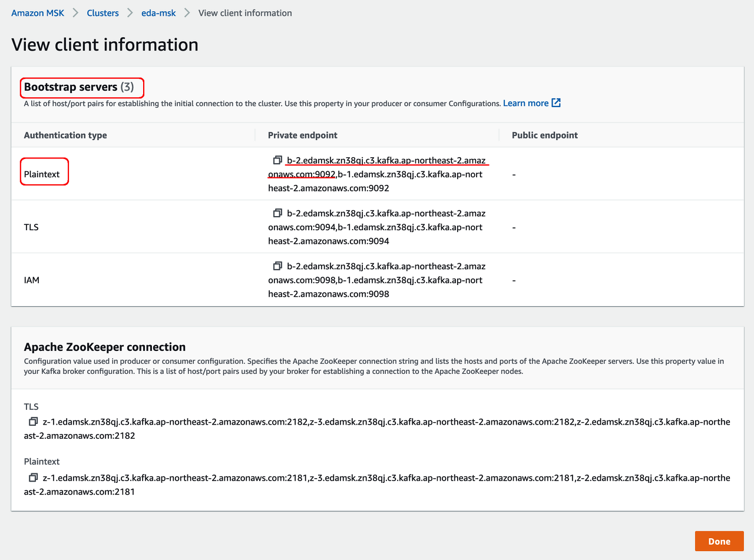Go to Amazon MSK breadcrumb
Viewport: 754px width, 560px height.
point(38,13)
